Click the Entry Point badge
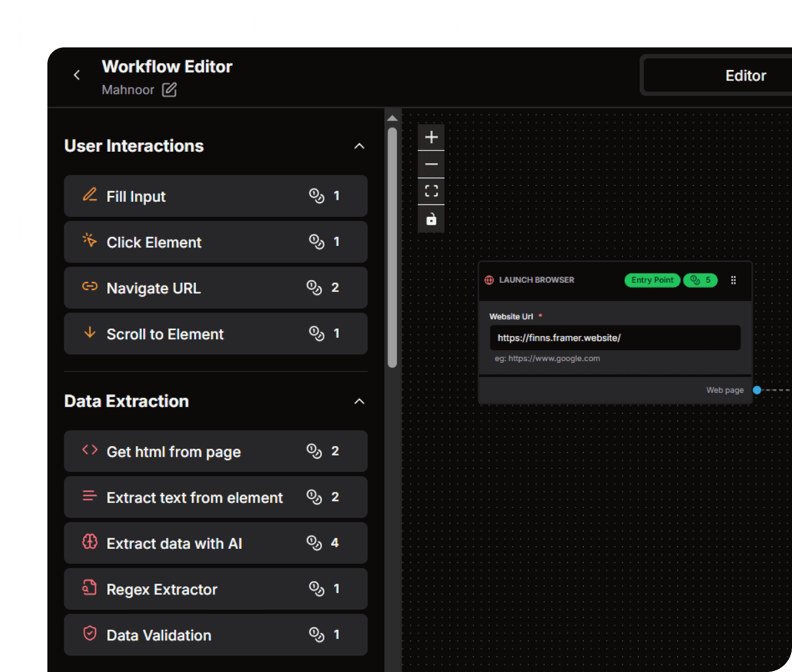The image size is (792, 672). coord(652,280)
